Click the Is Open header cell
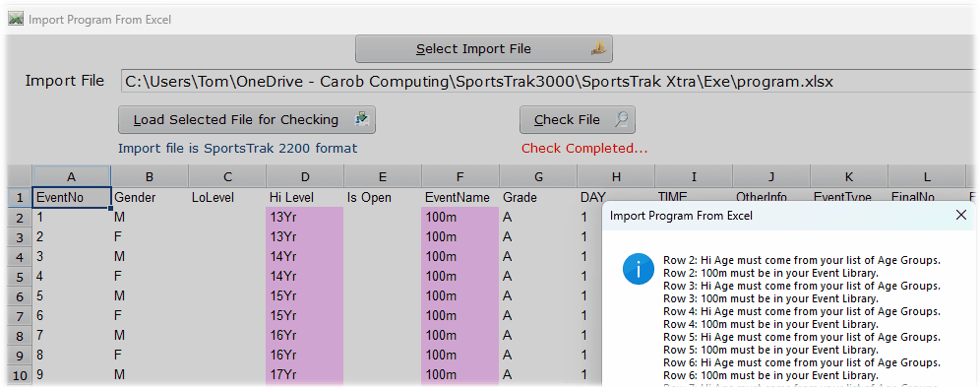Screen dimensions: 980x390 click(383, 198)
